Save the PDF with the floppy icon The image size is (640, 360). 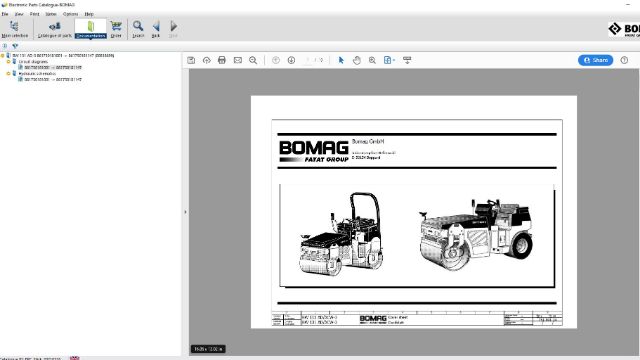(x=191, y=60)
